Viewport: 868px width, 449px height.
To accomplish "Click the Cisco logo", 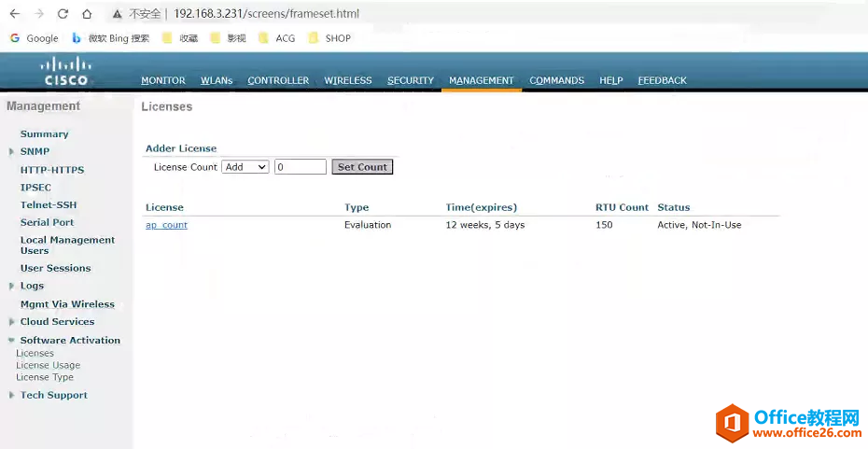I will click(x=66, y=72).
